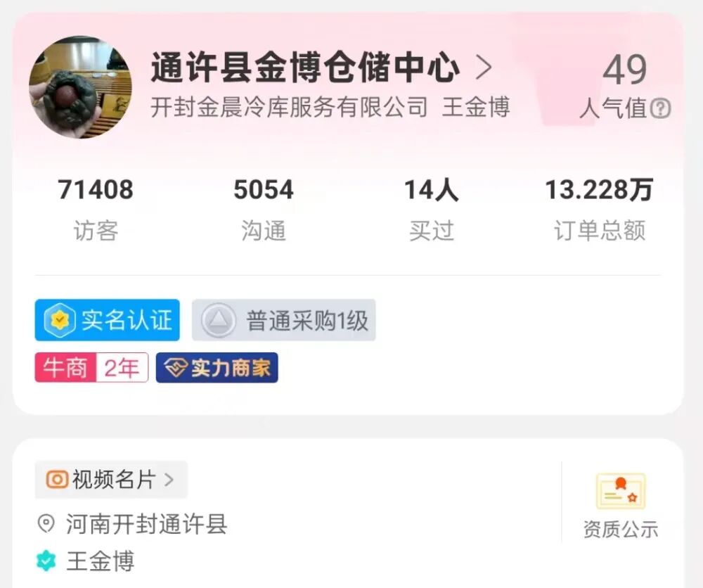Open the 视频名片 video card
Image resolution: width=703 pixels, height=588 pixels.
(111, 480)
